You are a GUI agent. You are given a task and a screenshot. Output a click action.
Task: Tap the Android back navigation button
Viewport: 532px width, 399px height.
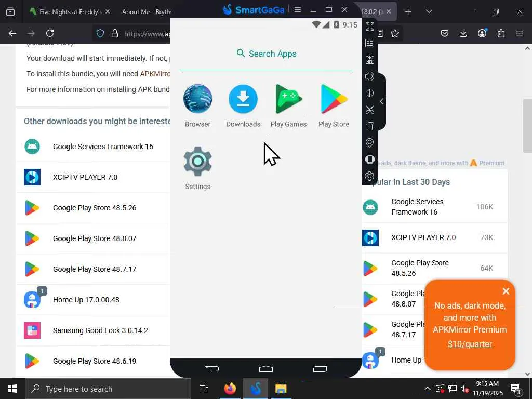point(212,368)
